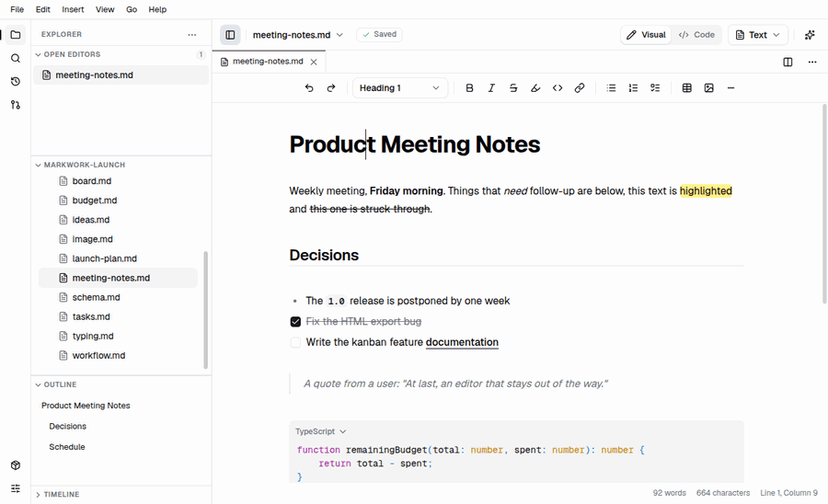Select the meeting-notes.md editor tab

click(x=269, y=62)
